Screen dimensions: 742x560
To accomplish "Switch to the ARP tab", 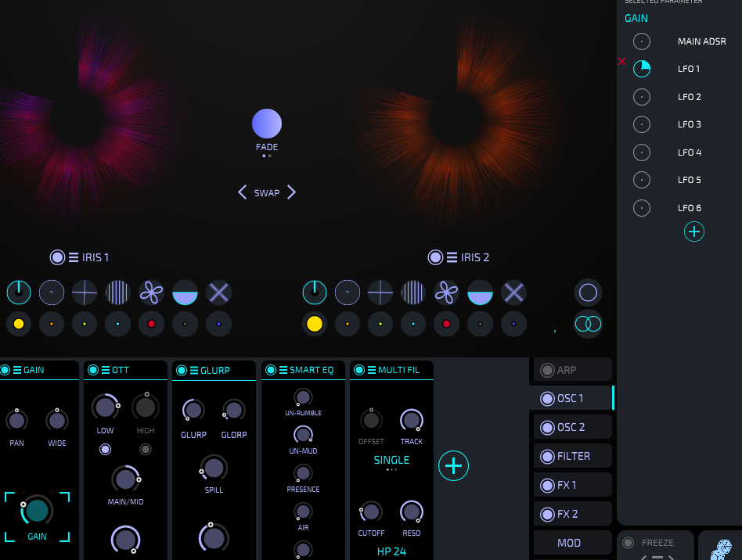I will pyautogui.click(x=573, y=370).
